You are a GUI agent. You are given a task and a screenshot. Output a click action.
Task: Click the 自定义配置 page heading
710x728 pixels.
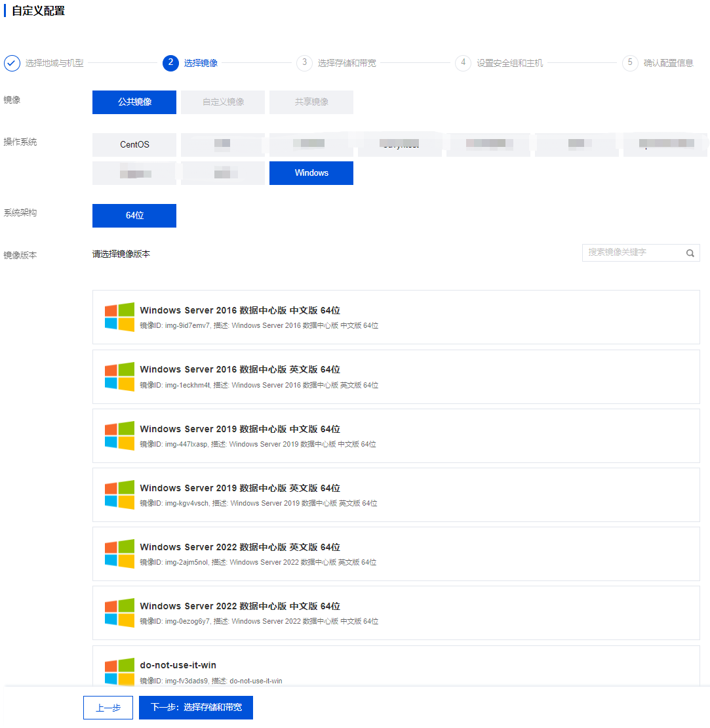[x=38, y=10]
